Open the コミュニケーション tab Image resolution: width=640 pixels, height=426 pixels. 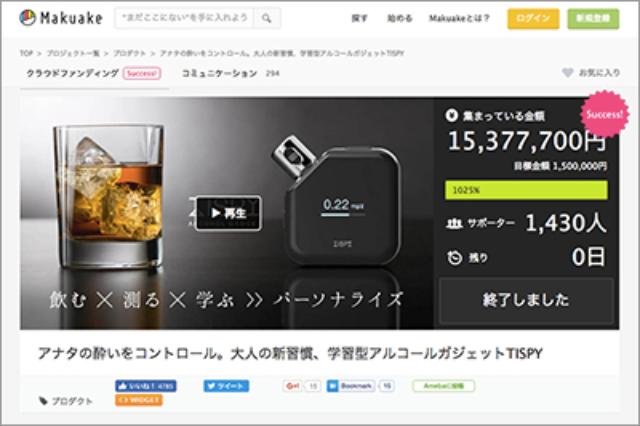[219, 73]
